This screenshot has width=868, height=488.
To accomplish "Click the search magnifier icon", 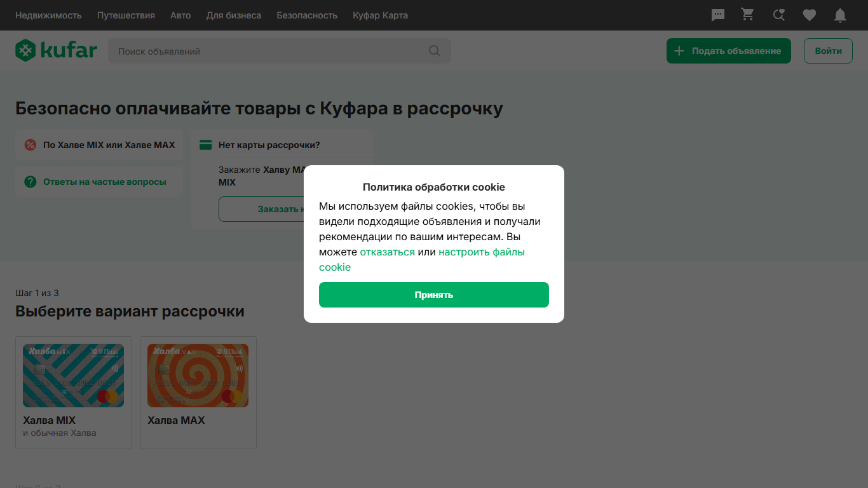I will 435,51.
